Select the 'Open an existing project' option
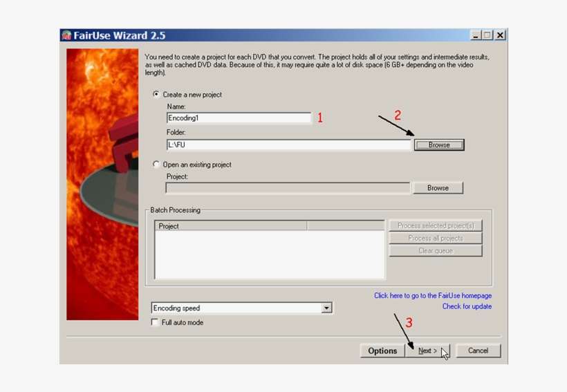The width and height of the screenshot is (567, 392). click(x=156, y=165)
